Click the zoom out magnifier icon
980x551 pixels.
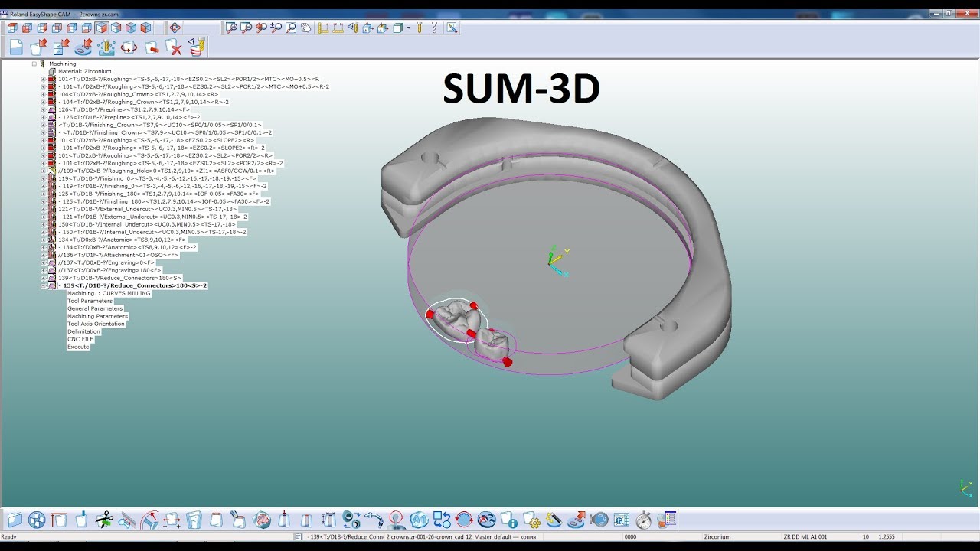click(247, 28)
